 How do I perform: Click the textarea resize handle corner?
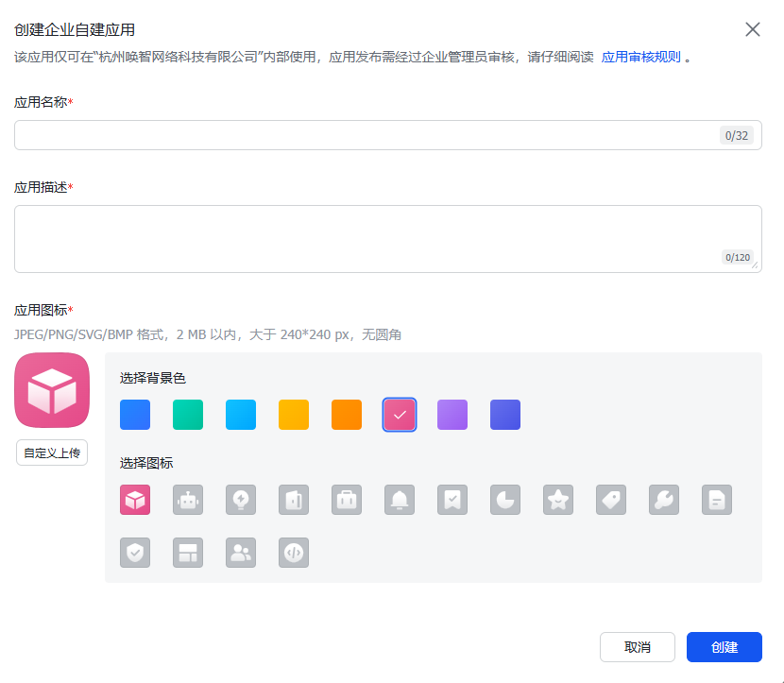coord(755,265)
